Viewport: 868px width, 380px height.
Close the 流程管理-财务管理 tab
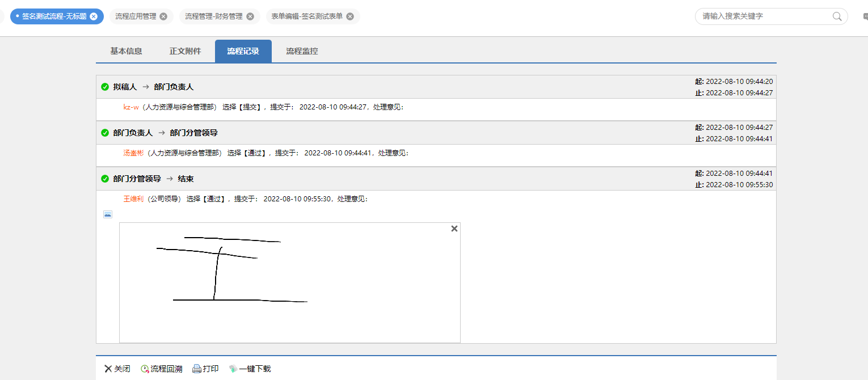click(250, 16)
